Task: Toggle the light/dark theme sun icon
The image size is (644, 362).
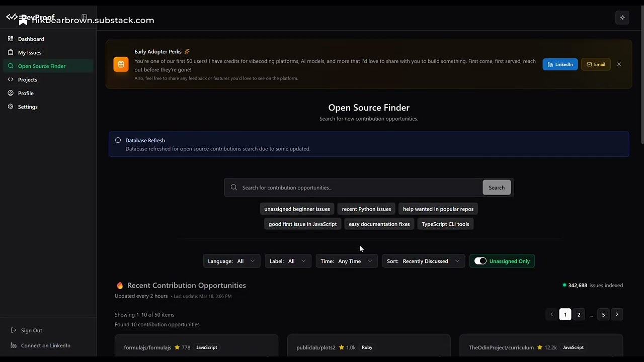Action: [x=622, y=18]
